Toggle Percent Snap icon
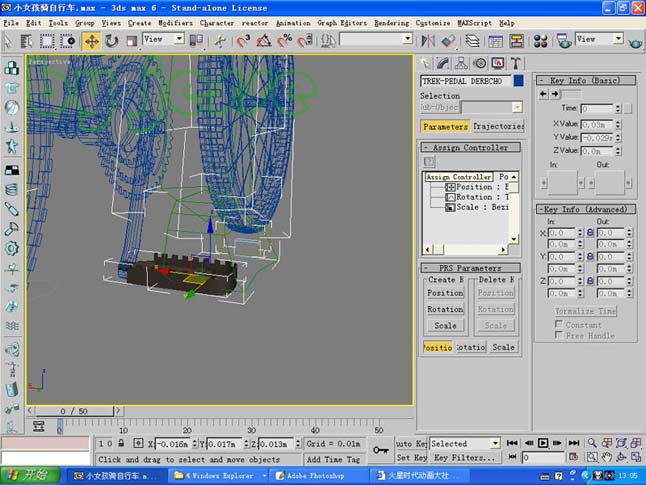Screen dimensions: 646x485 [284, 41]
